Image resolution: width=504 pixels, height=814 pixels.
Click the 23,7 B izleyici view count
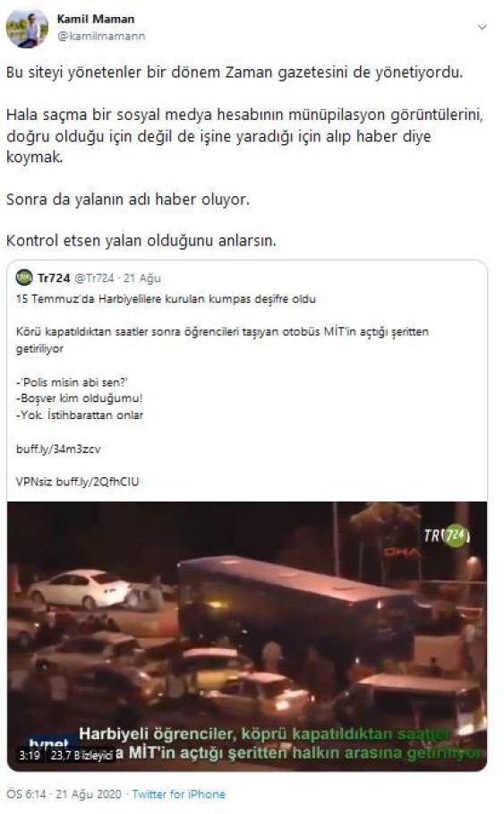point(81,755)
